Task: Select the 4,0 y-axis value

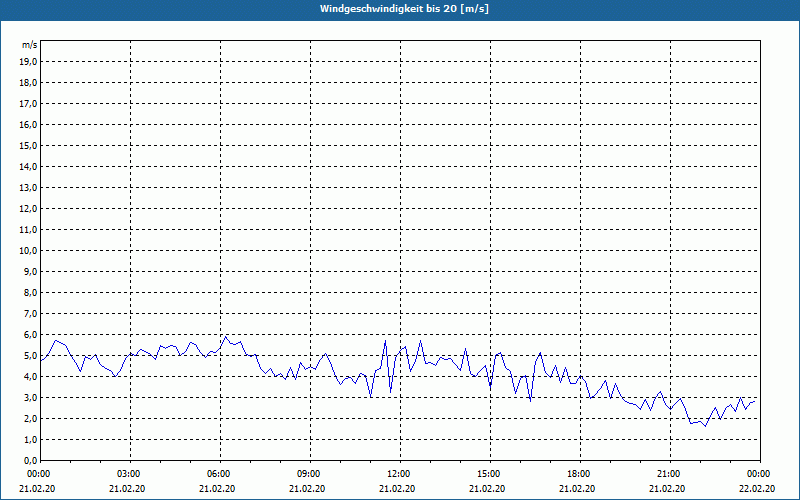Action: pyautogui.click(x=30, y=377)
